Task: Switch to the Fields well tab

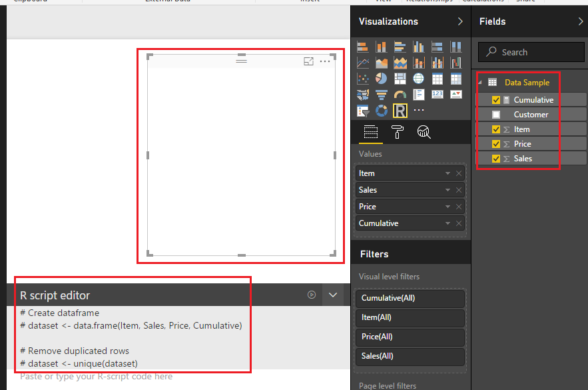Action: [371, 132]
